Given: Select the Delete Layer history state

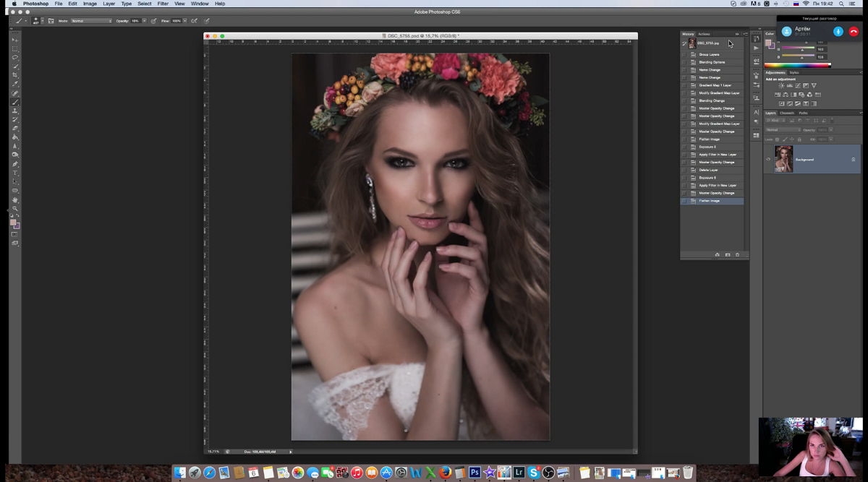Looking at the screenshot, I should pos(712,170).
